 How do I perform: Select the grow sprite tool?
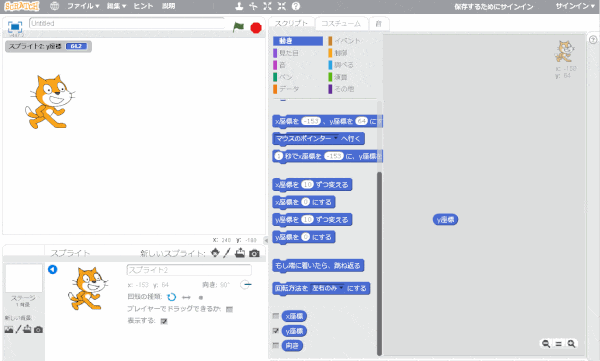pyautogui.click(x=267, y=6)
